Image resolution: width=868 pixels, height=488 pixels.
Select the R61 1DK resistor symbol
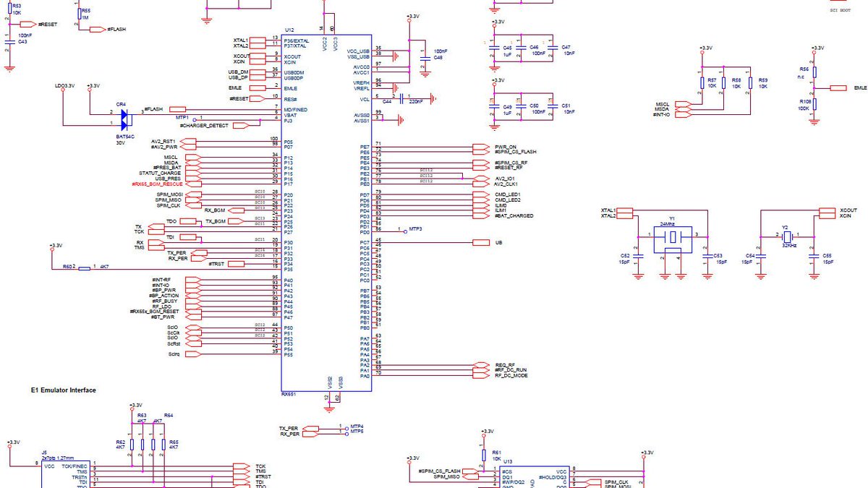(x=483, y=455)
